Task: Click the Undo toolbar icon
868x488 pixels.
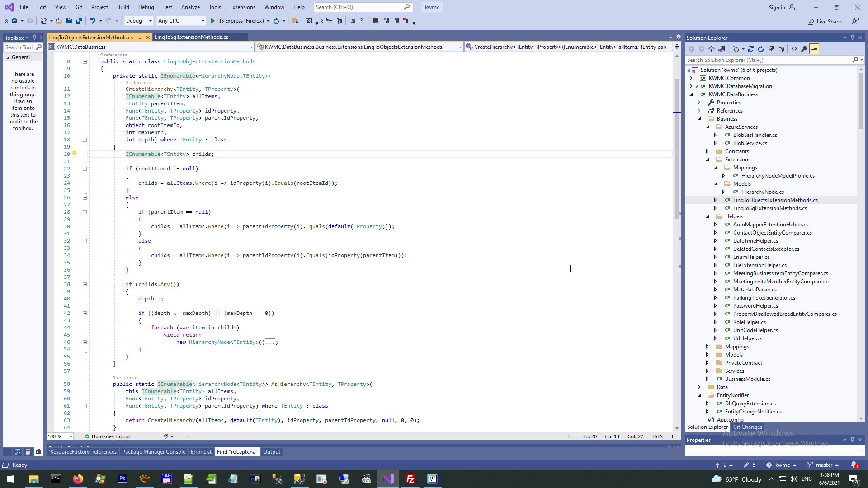Action: coord(92,21)
